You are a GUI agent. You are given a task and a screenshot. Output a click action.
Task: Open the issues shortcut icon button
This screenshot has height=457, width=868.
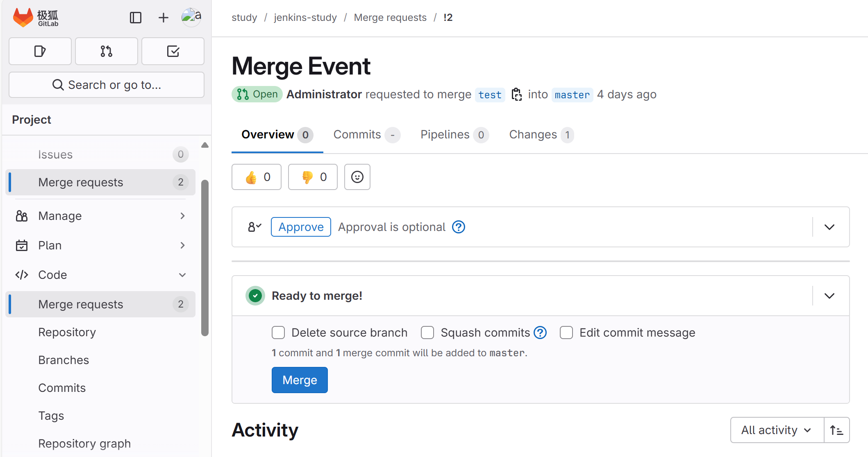pyautogui.click(x=40, y=51)
